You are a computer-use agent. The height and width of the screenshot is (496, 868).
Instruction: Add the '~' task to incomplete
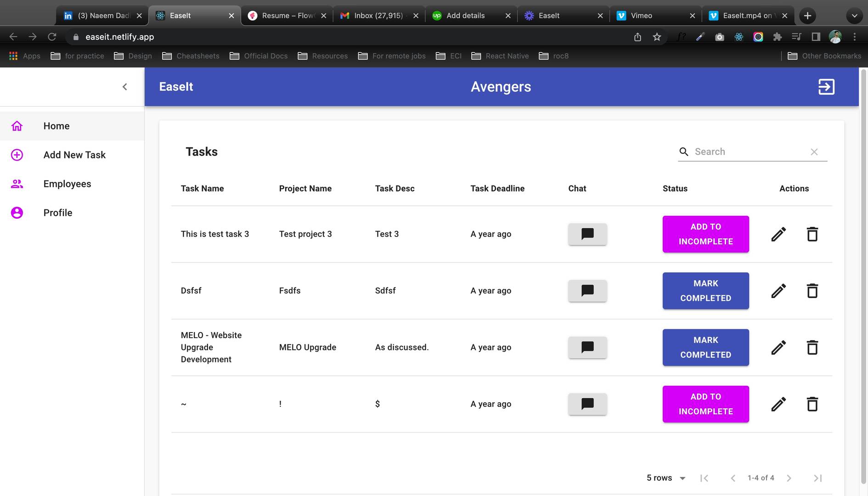[705, 404]
